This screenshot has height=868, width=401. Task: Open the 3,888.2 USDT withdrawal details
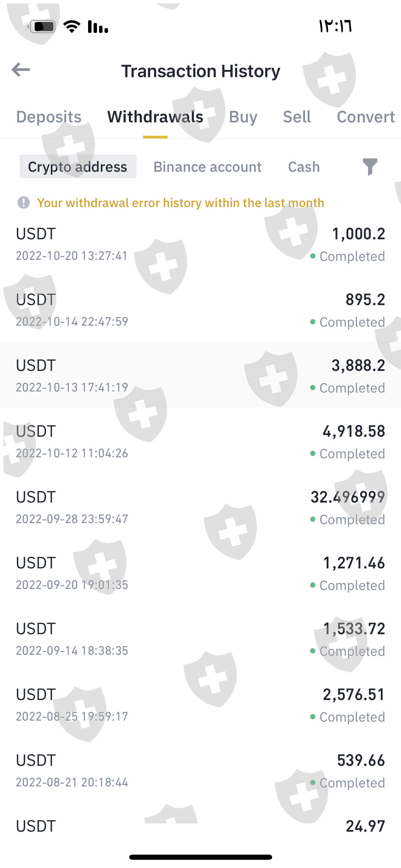click(x=200, y=376)
